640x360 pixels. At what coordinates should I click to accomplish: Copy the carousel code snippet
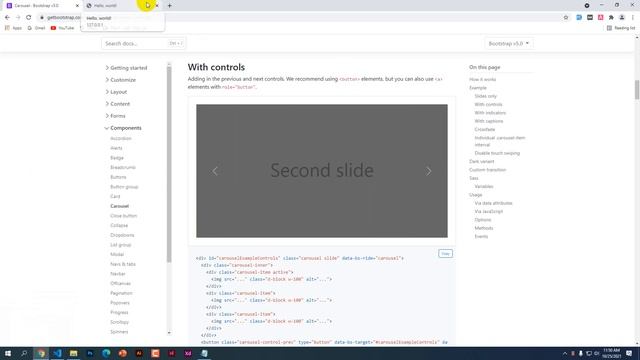point(445,253)
